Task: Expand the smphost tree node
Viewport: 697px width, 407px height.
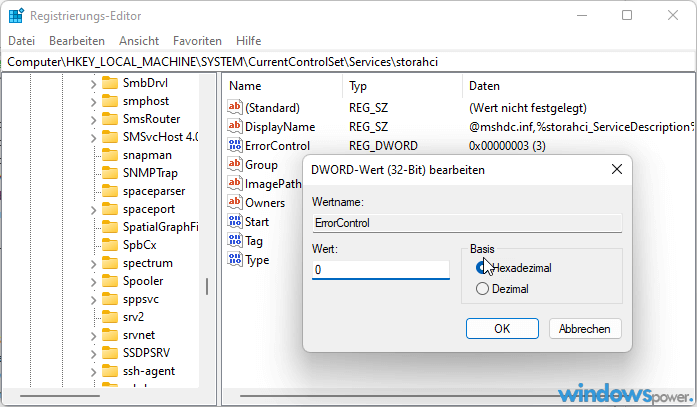Action: click(93, 102)
